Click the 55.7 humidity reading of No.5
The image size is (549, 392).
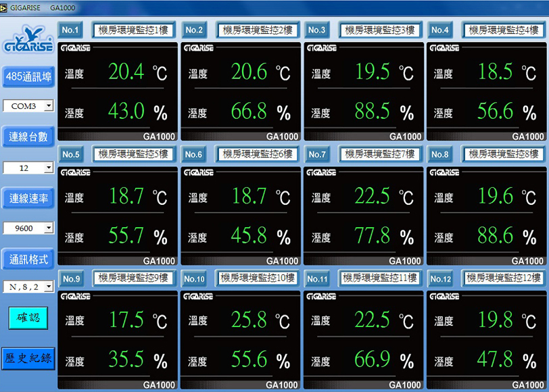click(126, 235)
